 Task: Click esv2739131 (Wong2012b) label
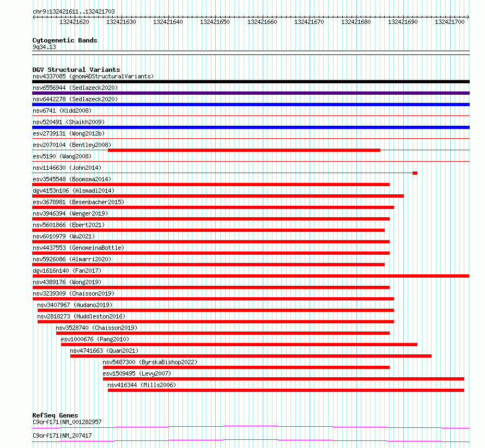(69, 133)
